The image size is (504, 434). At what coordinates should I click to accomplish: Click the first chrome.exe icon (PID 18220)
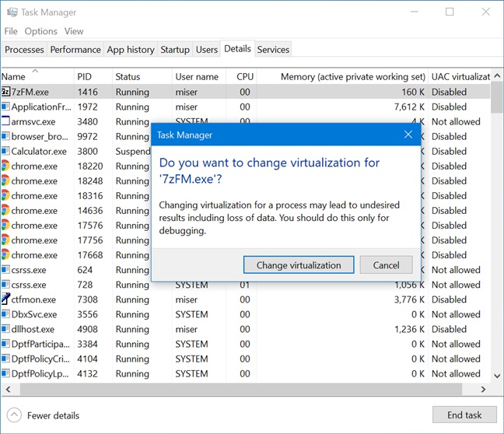[5, 166]
